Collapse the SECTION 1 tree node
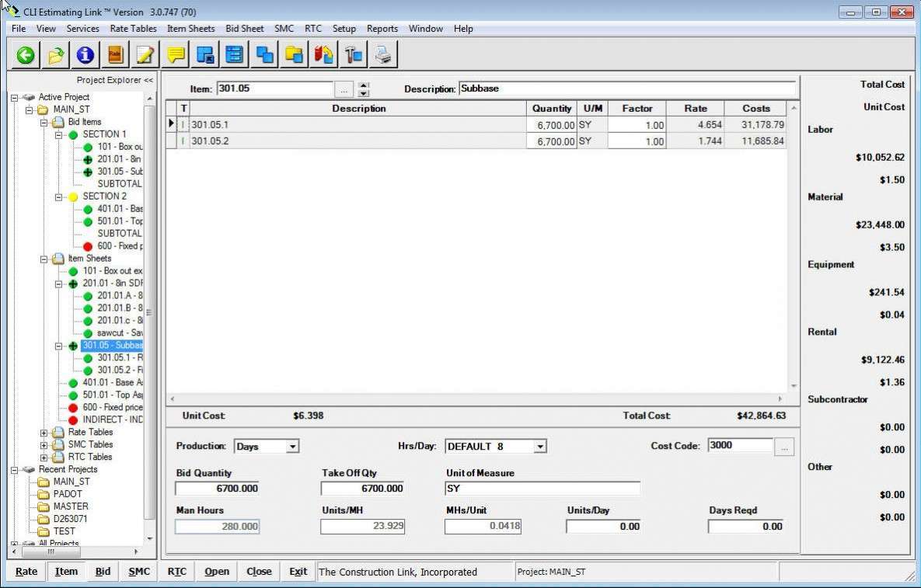This screenshot has width=921, height=588. click(x=58, y=135)
